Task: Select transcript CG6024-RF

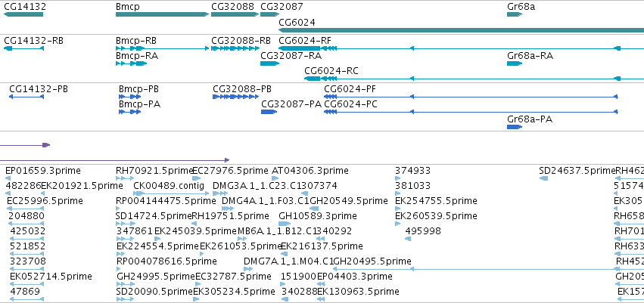Action: (x=461, y=48)
